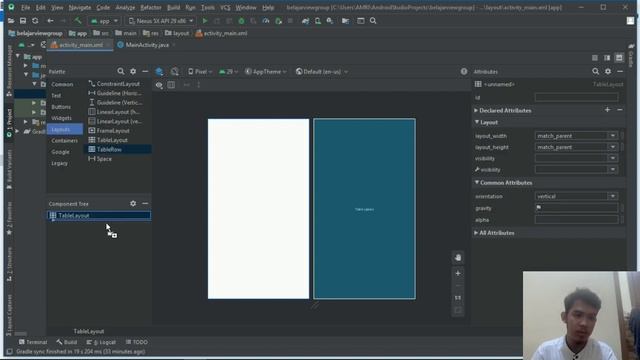
Task: Open Component Tree settings gear
Action: click(133, 203)
